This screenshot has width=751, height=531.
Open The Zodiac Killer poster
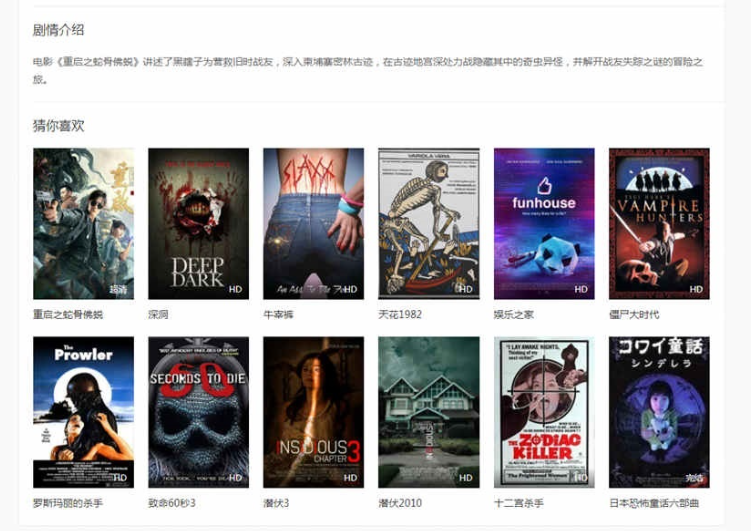click(544, 411)
